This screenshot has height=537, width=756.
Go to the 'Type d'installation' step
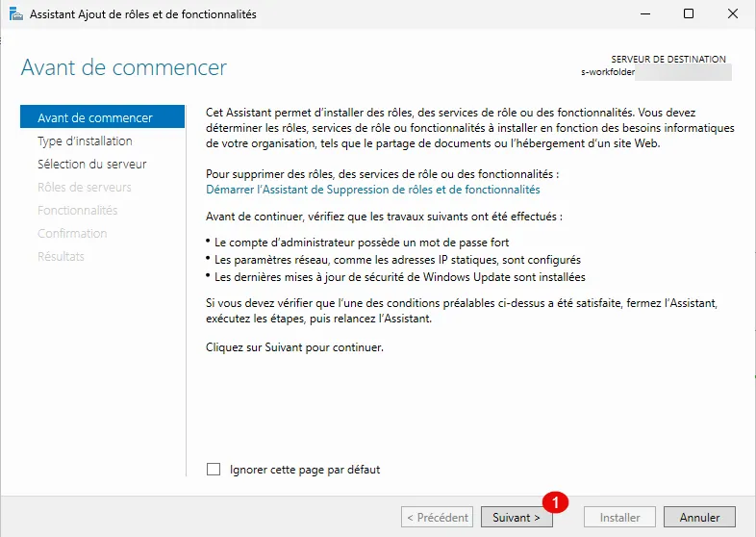point(85,141)
